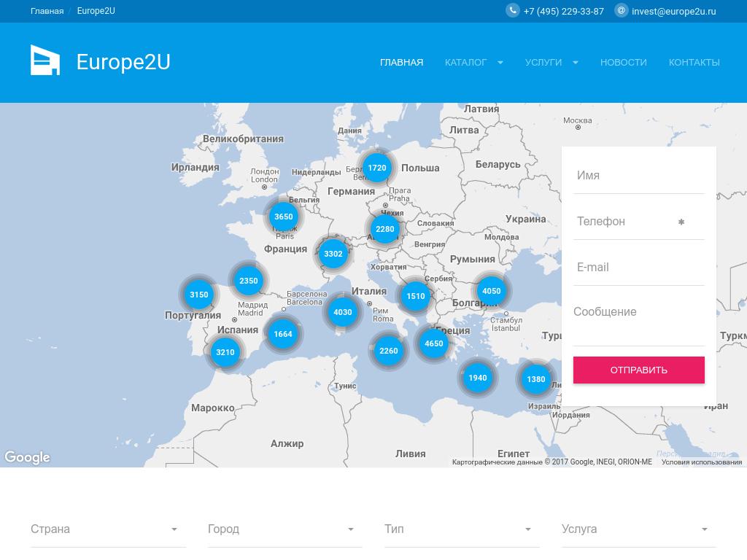Expand the Страна dropdown filter
This screenshot has width=747, height=560.
pyautogui.click(x=108, y=529)
